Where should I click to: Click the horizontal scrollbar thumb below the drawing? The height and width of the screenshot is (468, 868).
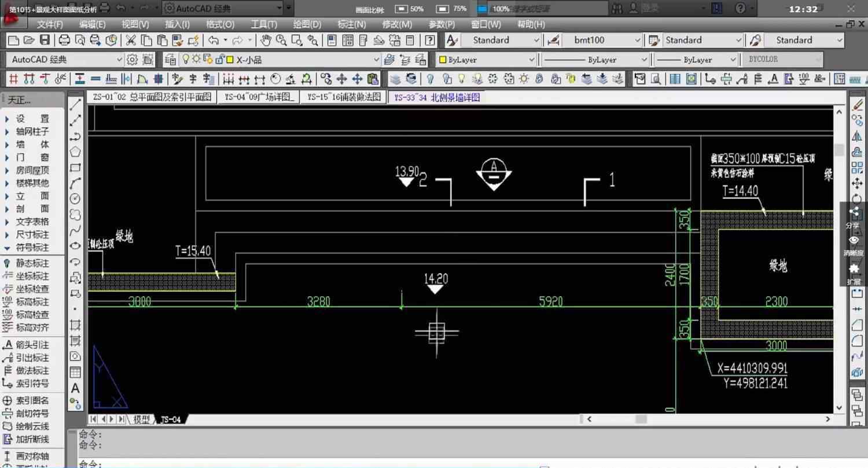coord(640,419)
